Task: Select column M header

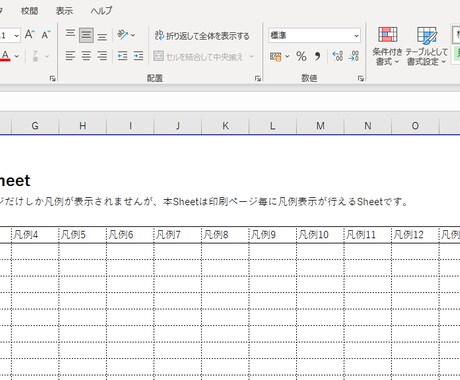Action: click(320, 126)
